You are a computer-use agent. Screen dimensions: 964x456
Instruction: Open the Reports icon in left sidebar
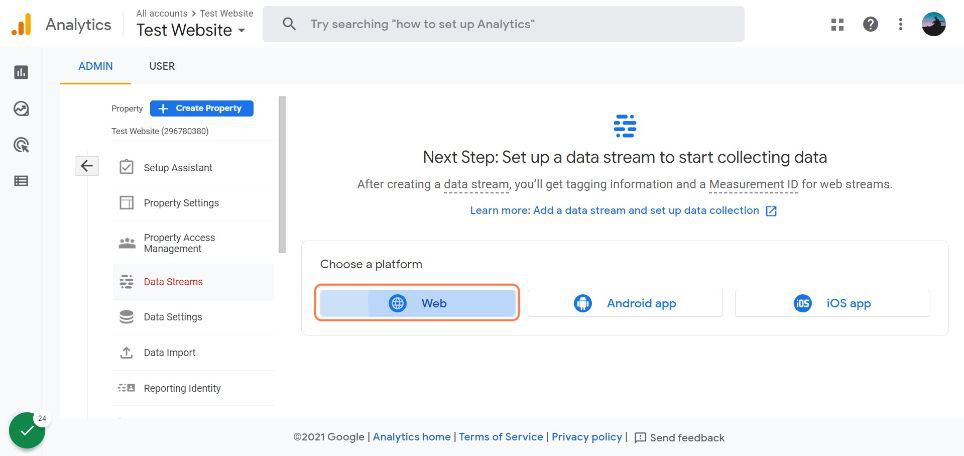click(x=21, y=72)
